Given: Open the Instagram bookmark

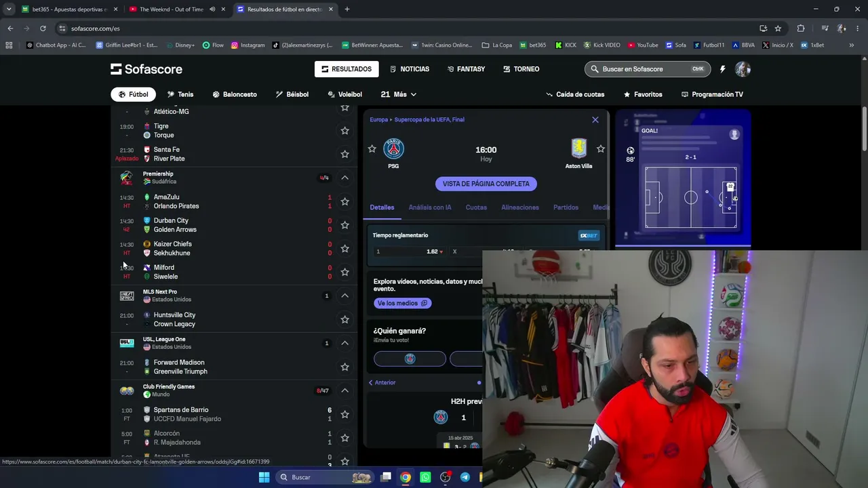Looking at the screenshot, I should [x=248, y=45].
